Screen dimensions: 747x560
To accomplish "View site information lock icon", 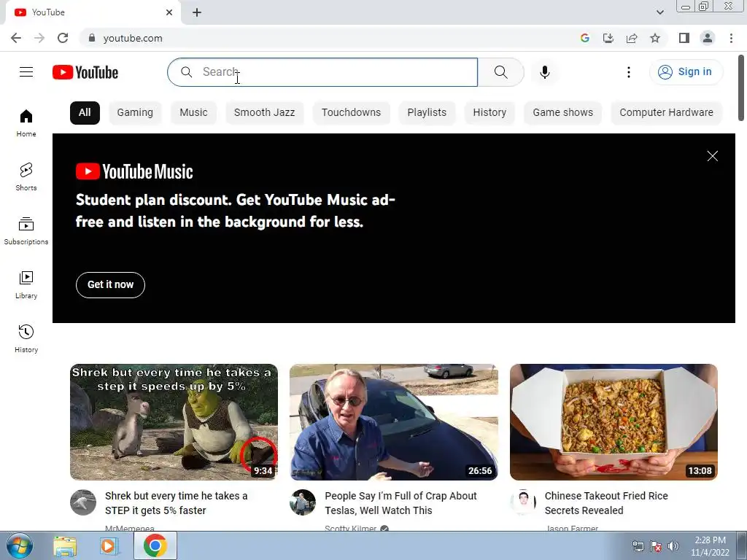I will (x=92, y=38).
